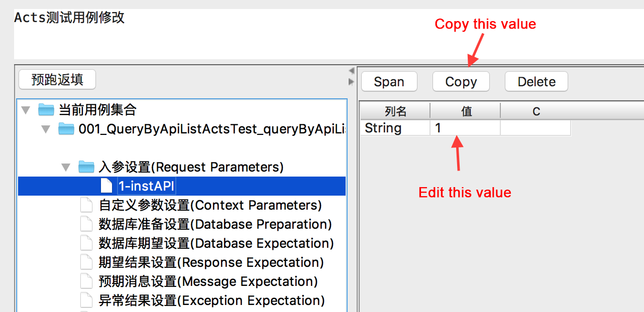This screenshot has width=644, height=312.
Task: Click the split pane collapse-left arrow
Action: [x=352, y=71]
